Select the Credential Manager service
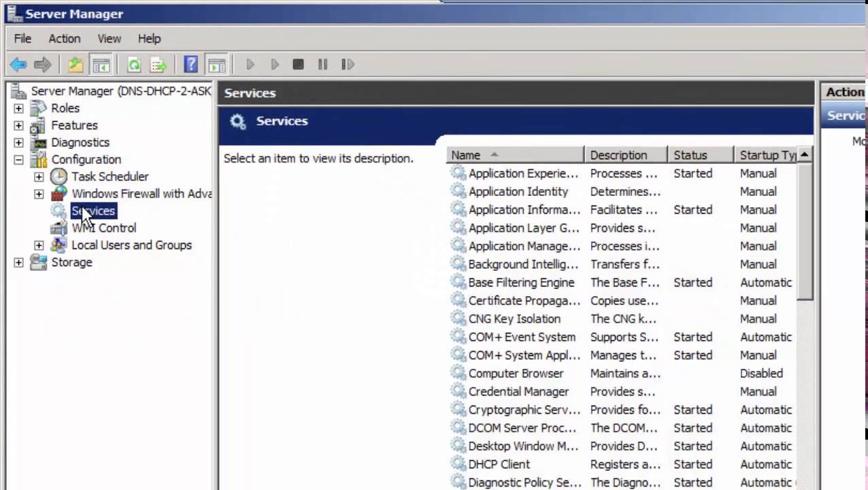 (x=622, y=391)
